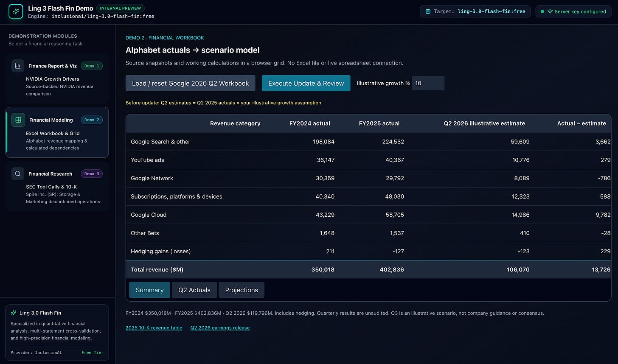The image size is (618, 364).
Task: Select the YouTube ads row label
Action: [147, 160]
